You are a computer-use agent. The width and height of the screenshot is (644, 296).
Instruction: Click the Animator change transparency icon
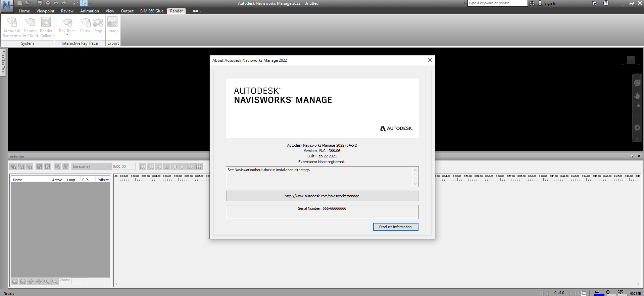[x=47, y=166]
